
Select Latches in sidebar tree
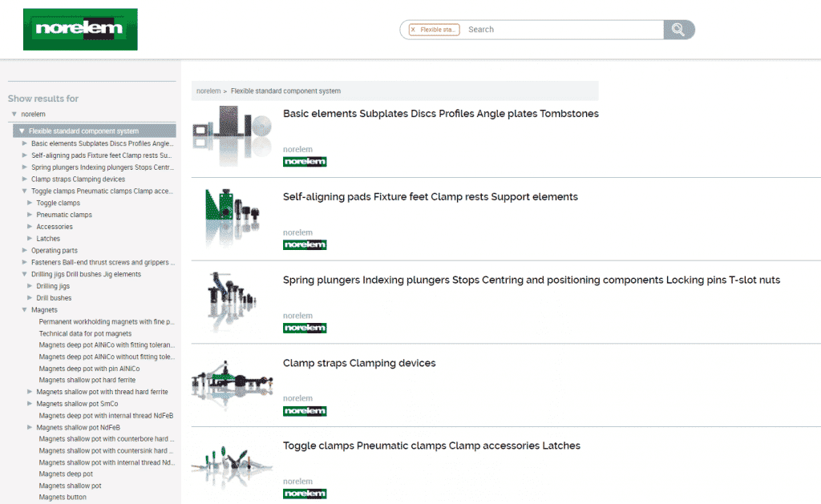(x=48, y=239)
